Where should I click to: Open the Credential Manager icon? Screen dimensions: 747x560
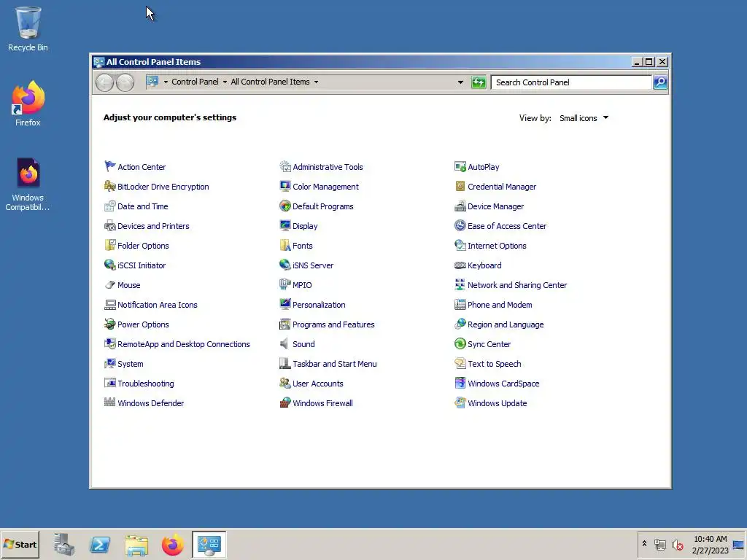tap(460, 186)
